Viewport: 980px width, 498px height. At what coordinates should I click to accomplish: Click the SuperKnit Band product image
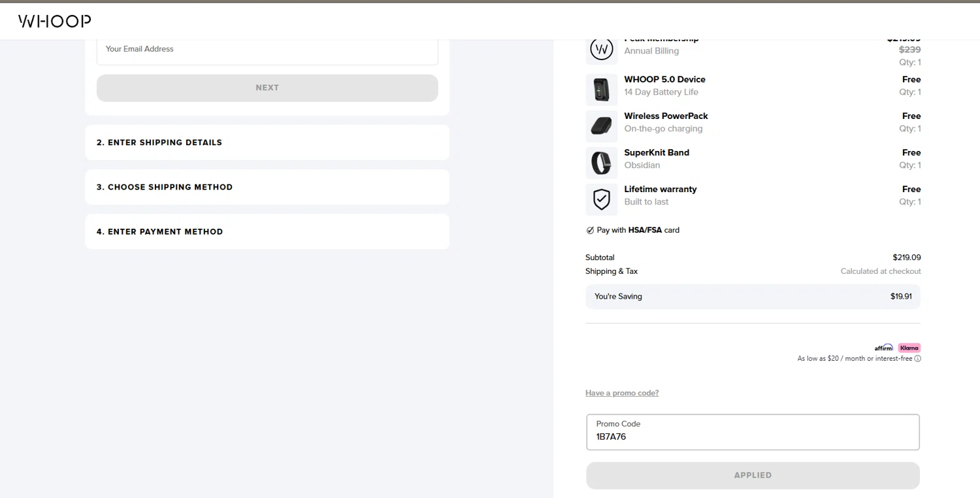click(x=602, y=163)
